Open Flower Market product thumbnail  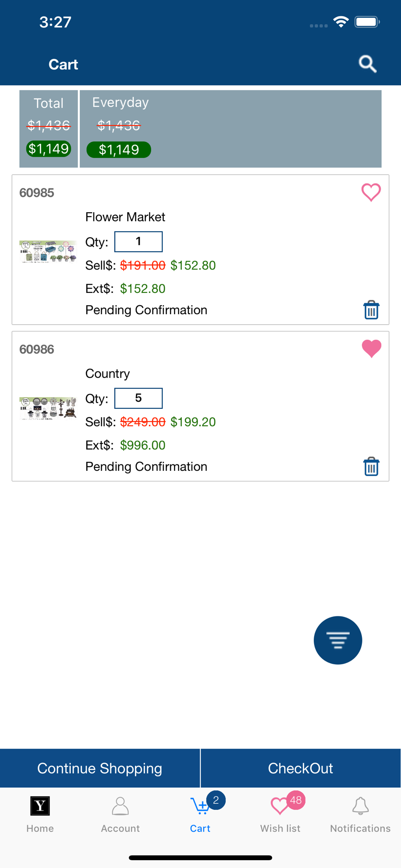click(48, 252)
